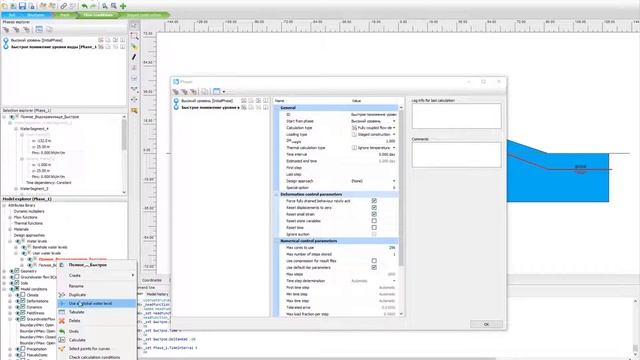
Task: Choose Check calculation conditions in context menu
Action: [94, 357]
